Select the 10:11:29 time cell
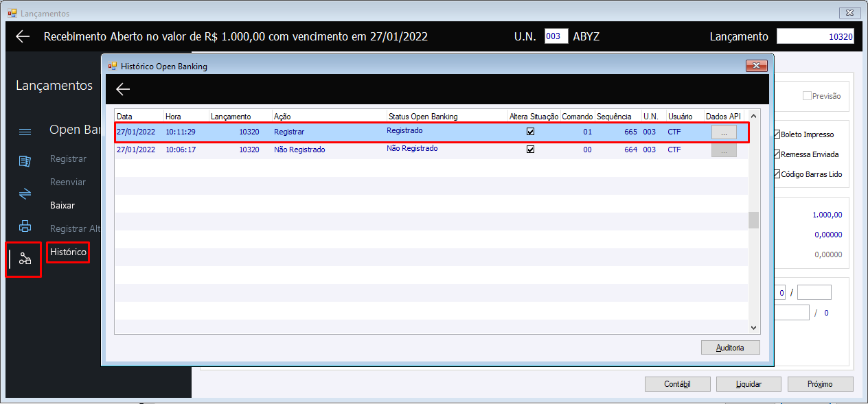Screen dimensions: 868x404 coord(181,131)
